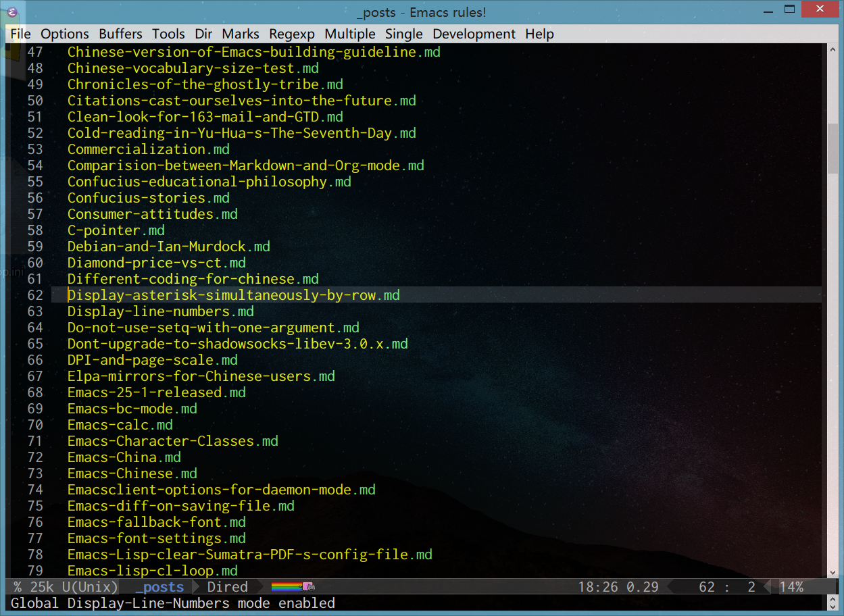Select Emacs-diff-on-saving-file.md file
844x616 pixels.
tap(181, 506)
